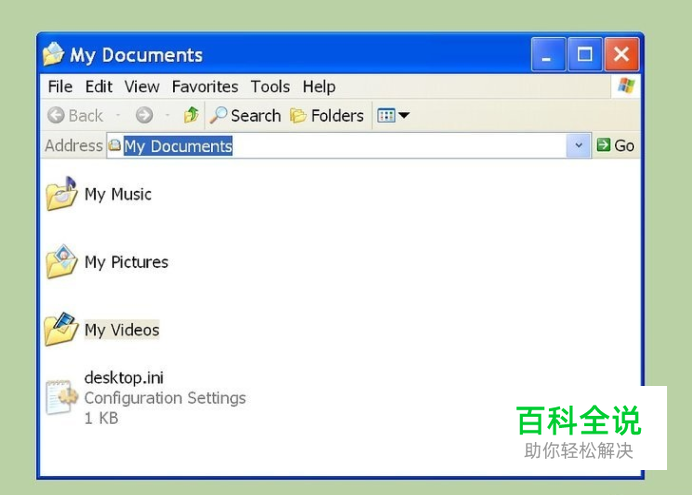Click the Search button label
Viewport: 692px width, 495px height.
click(x=256, y=116)
